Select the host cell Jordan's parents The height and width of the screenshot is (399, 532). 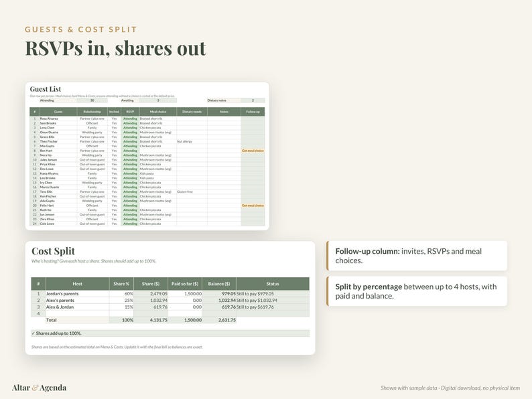(x=77, y=294)
